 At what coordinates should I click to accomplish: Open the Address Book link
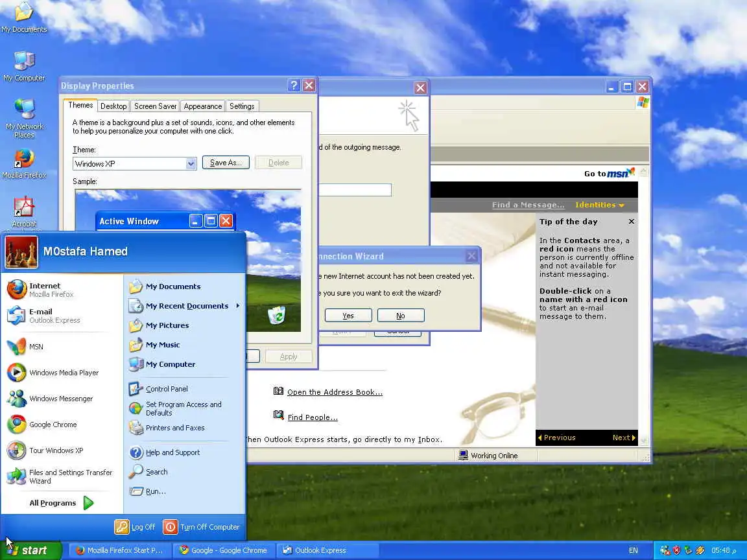pyautogui.click(x=335, y=392)
